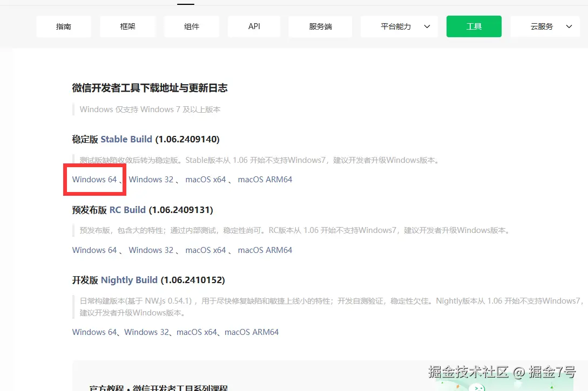Download Nightly Build Windows 64
588x391 pixels.
(94, 332)
